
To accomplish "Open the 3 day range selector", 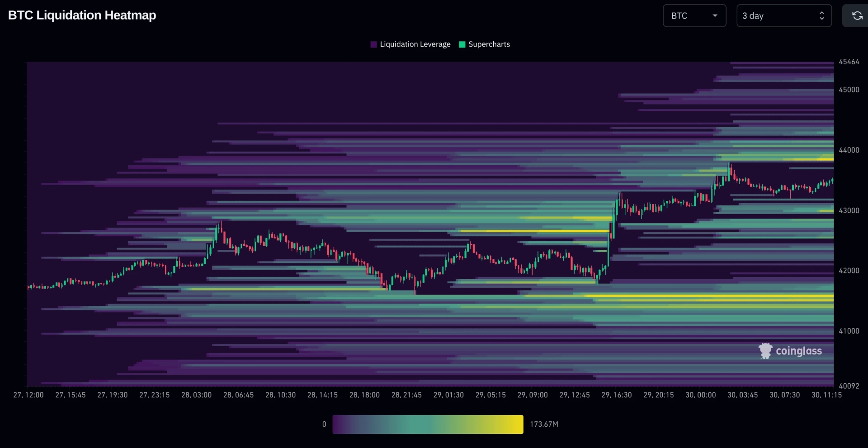I will click(784, 16).
